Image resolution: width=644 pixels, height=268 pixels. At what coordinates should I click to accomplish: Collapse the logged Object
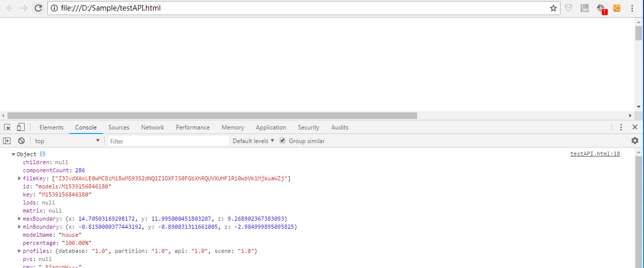tap(14, 154)
